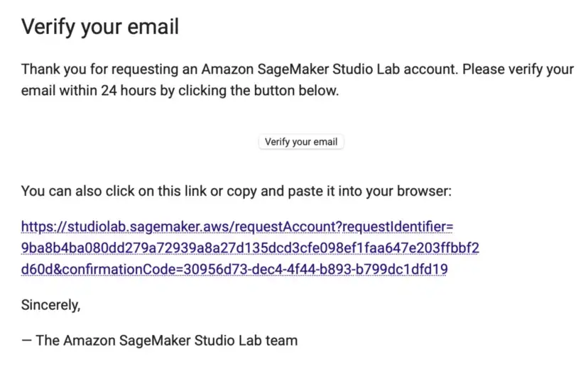Click the text email within 24 hours

[x=89, y=91]
